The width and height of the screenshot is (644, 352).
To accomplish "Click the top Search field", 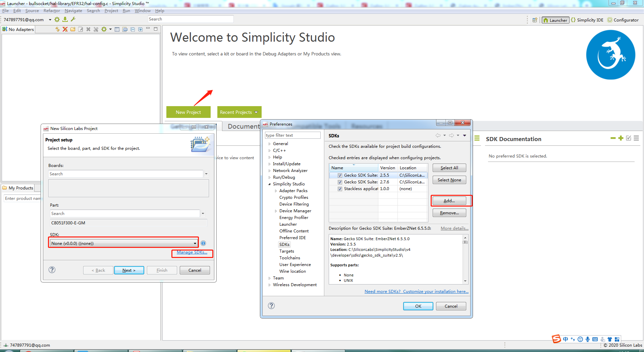I will tap(191, 19).
